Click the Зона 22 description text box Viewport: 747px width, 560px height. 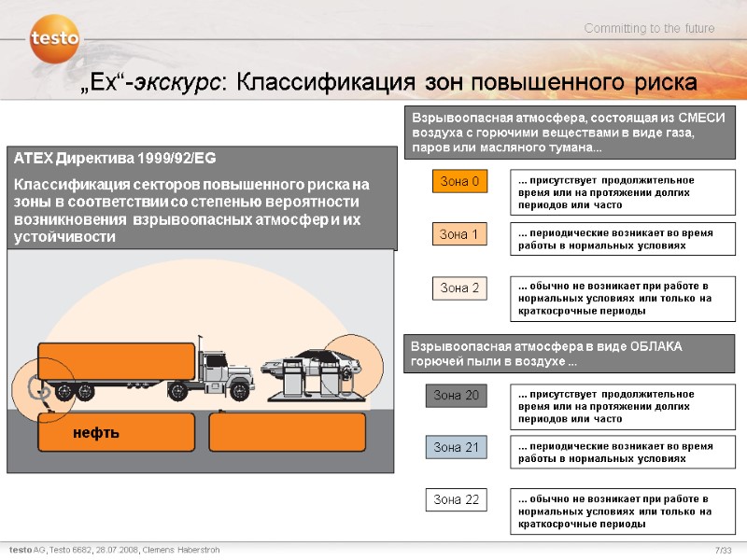(623, 511)
